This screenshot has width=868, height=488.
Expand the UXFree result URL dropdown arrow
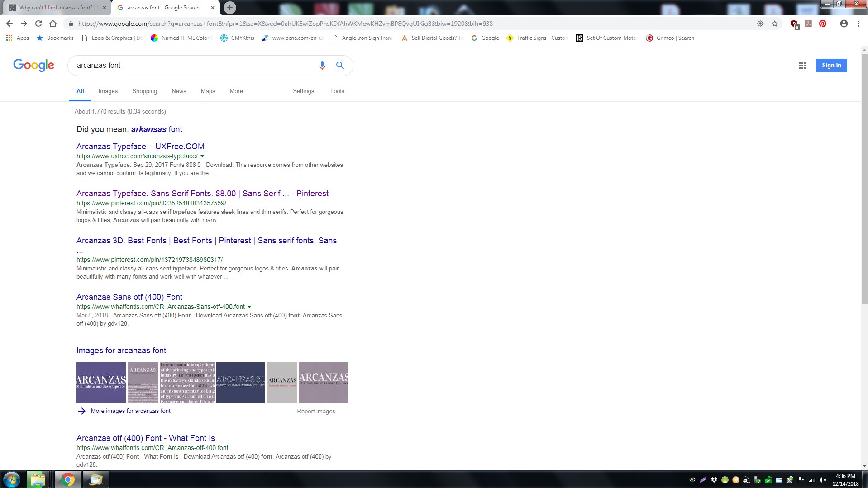202,156
